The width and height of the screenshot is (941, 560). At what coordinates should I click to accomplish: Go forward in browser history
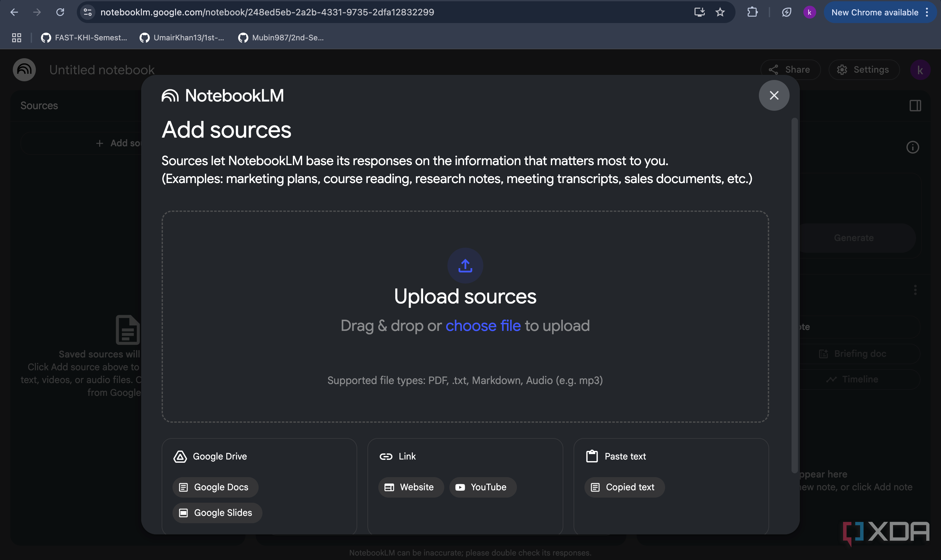coord(37,12)
